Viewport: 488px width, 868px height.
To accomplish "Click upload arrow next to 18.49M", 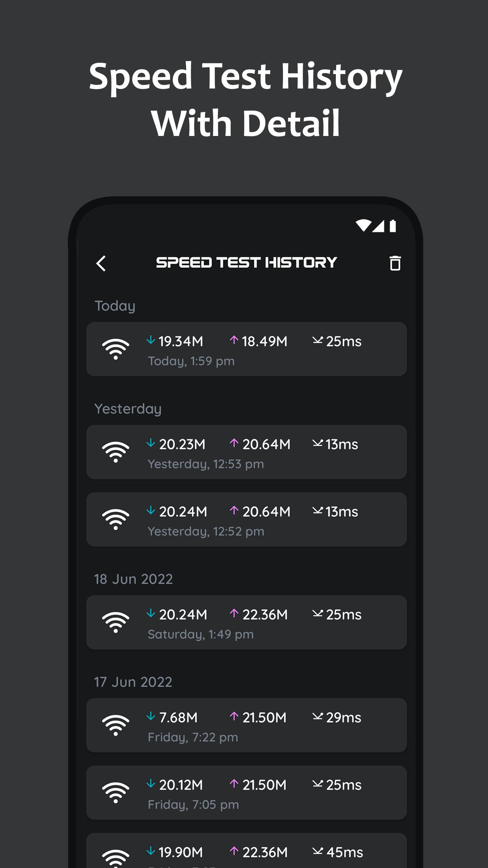I will point(234,340).
